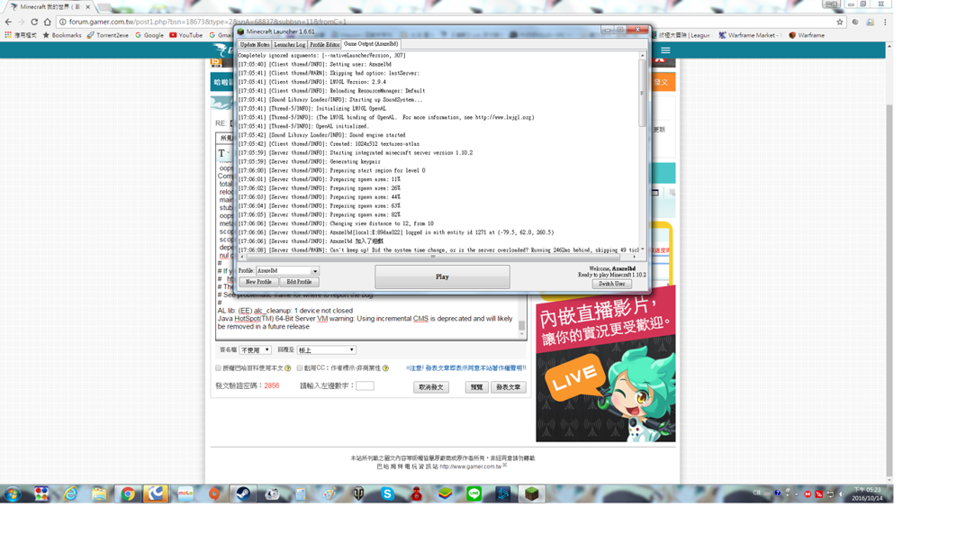
Task: Click the blue copyright notice link
Action: [466, 368]
